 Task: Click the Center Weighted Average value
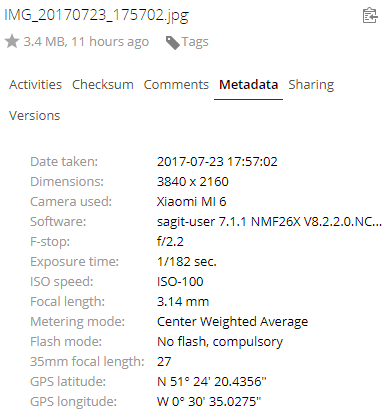(x=232, y=322)
